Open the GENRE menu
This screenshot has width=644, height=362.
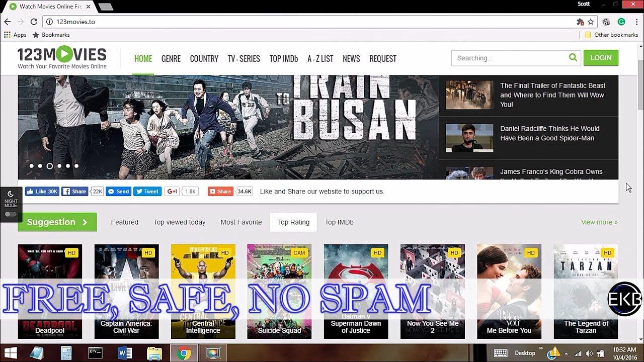pyautogui.click(x=171, y=58)
